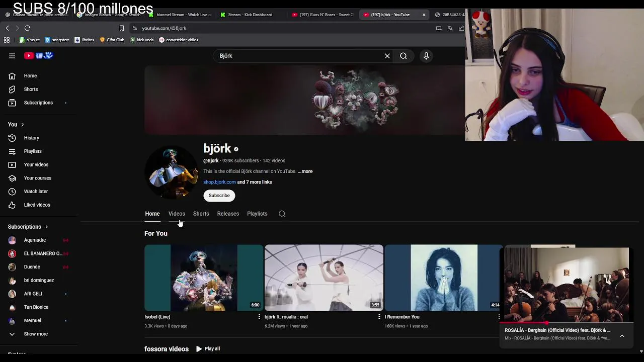Screen dimensions: 644x362
Task: Open browser apps grid icon
Action: (7, 40)
